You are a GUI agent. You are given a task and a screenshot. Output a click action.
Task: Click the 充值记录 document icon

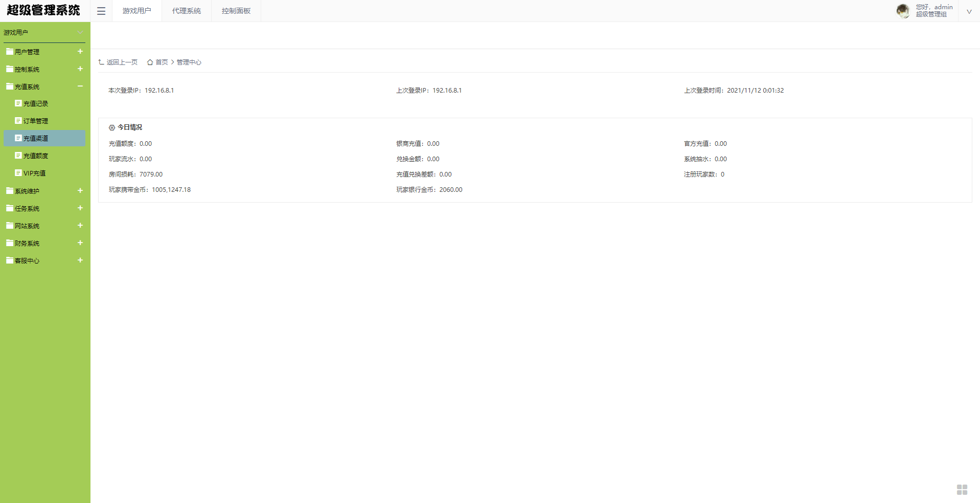click(18, 103)
